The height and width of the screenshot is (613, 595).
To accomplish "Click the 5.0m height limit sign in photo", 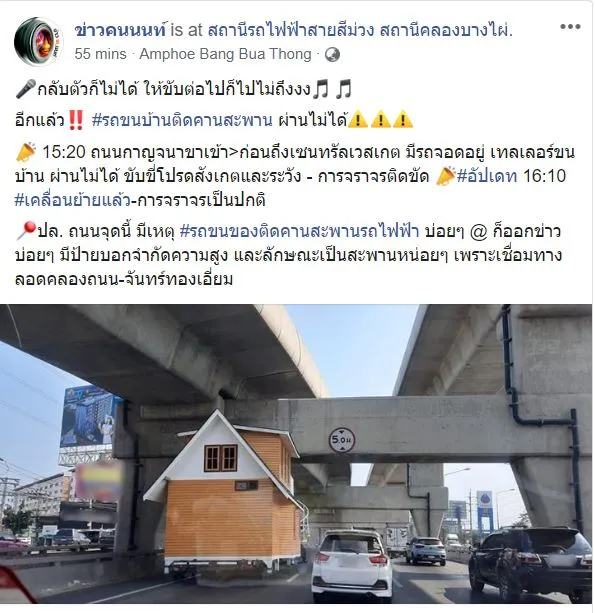I will pos(342,440).
